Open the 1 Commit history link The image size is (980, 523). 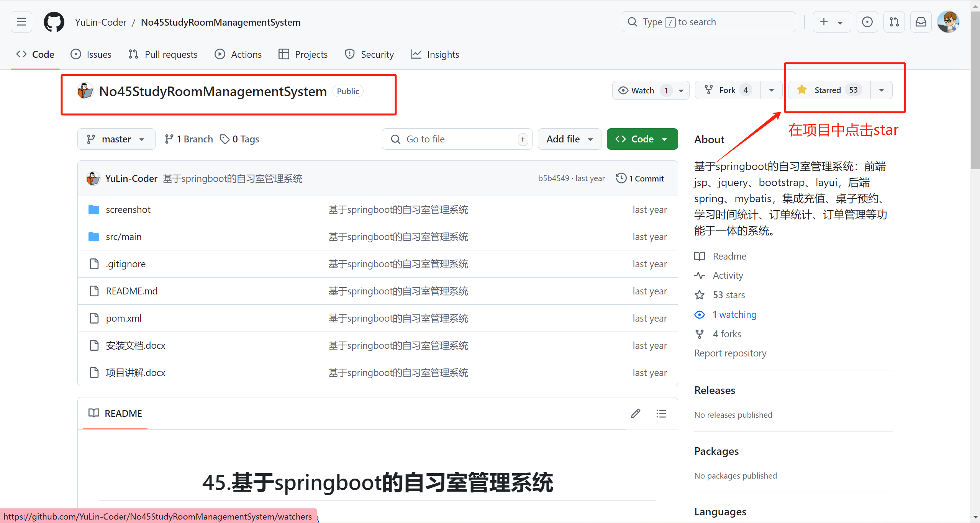point(640,178)
